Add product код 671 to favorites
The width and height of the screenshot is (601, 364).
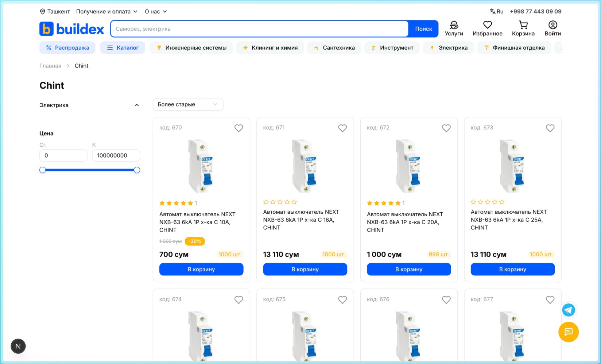(342, 128)
